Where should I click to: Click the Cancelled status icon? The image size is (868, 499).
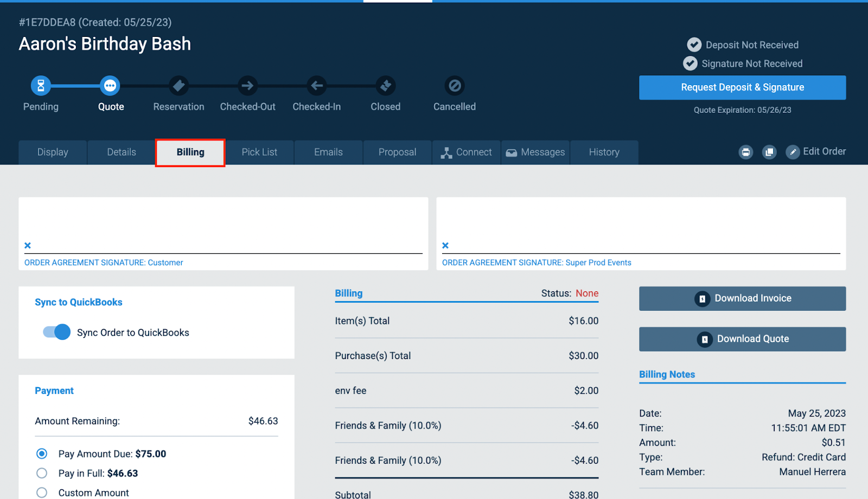pyautogui.click(x=454, y=85)
